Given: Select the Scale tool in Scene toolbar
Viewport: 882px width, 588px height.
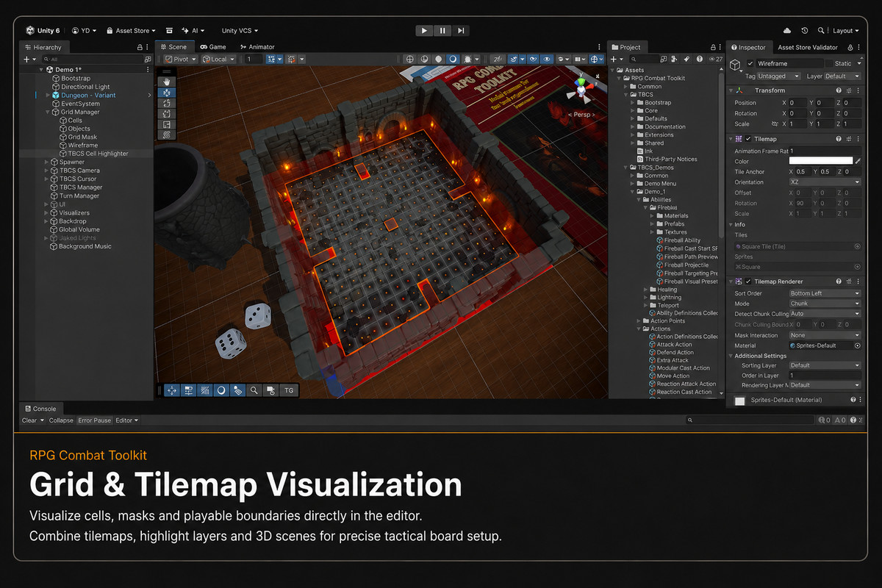Looking at the screenshot, I should pos(167,114).
